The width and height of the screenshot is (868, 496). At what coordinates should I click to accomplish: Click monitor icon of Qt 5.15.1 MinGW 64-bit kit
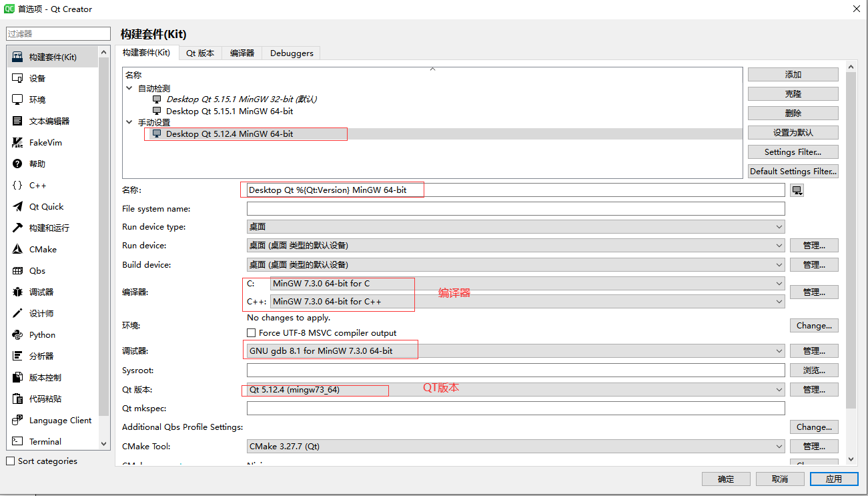point(157,111)
